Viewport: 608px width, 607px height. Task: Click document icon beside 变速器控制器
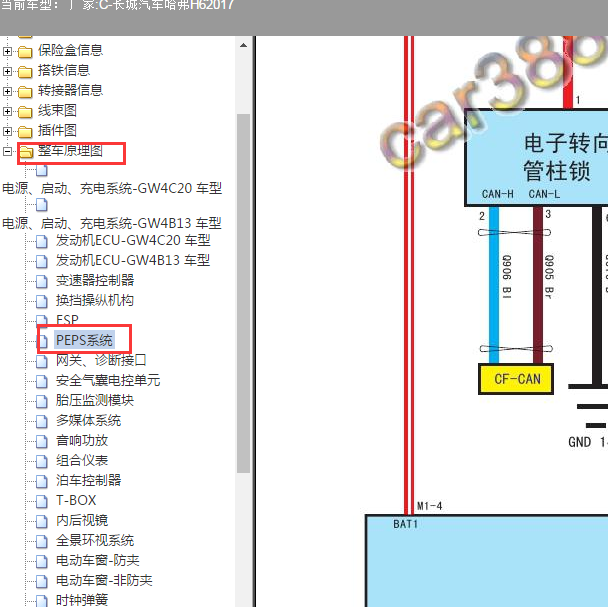click(x=42, y=282)
